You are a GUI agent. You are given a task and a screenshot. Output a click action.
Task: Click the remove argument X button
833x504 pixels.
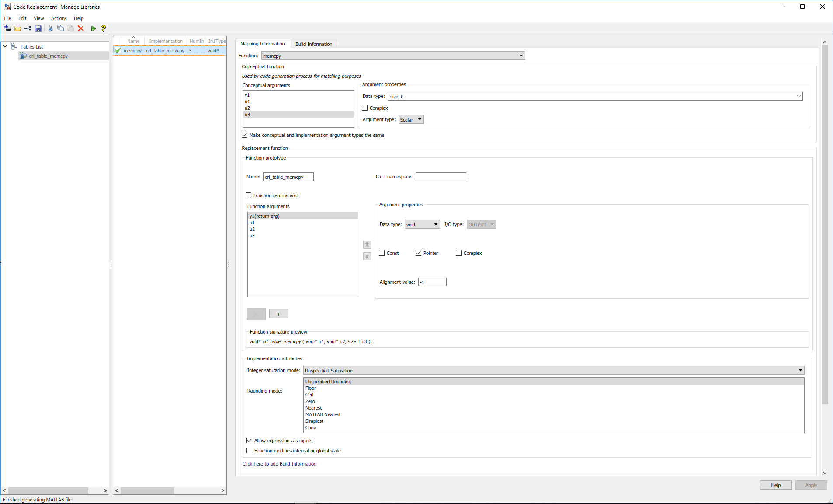click(256, 314)
